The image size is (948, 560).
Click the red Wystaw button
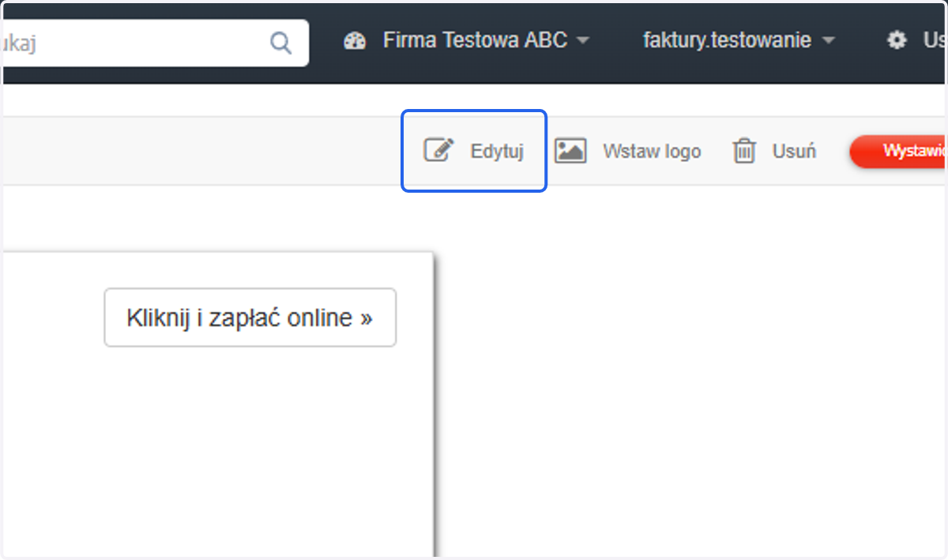click(898, 151)
